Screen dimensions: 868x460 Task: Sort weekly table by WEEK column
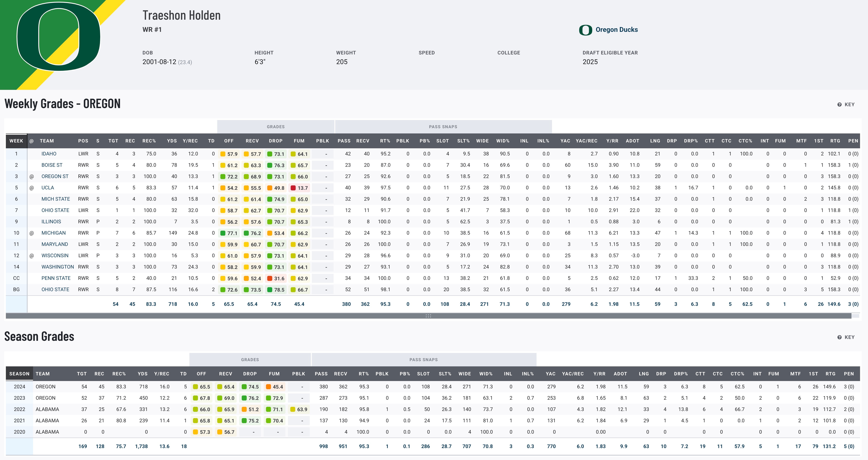[16, 141]
